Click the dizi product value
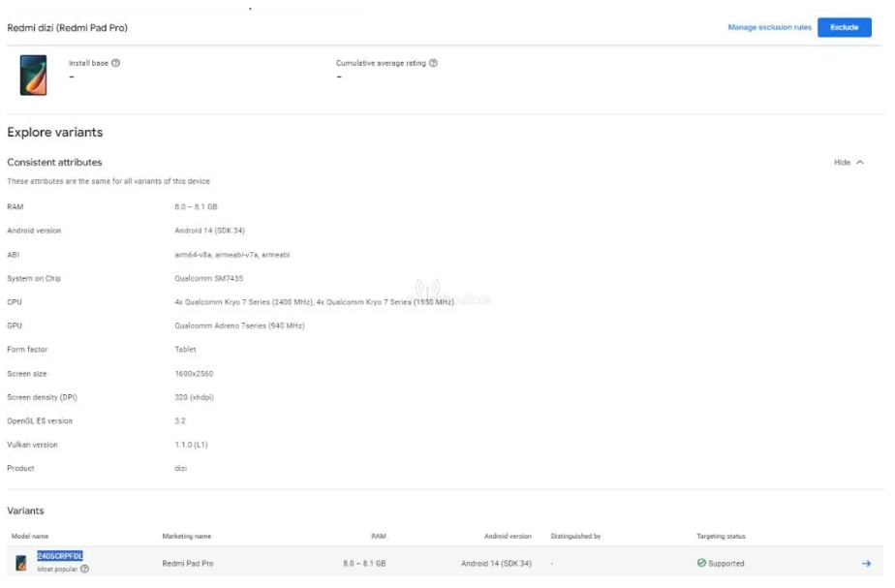 coord(180,468)
